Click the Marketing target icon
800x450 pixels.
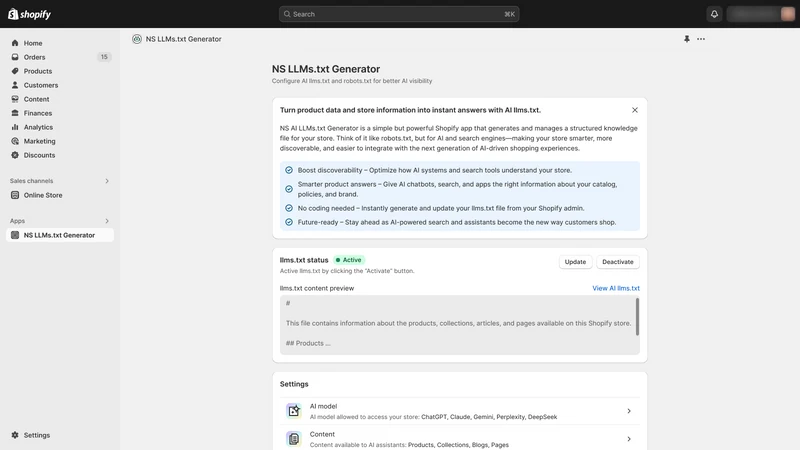(x=15, y=141)
